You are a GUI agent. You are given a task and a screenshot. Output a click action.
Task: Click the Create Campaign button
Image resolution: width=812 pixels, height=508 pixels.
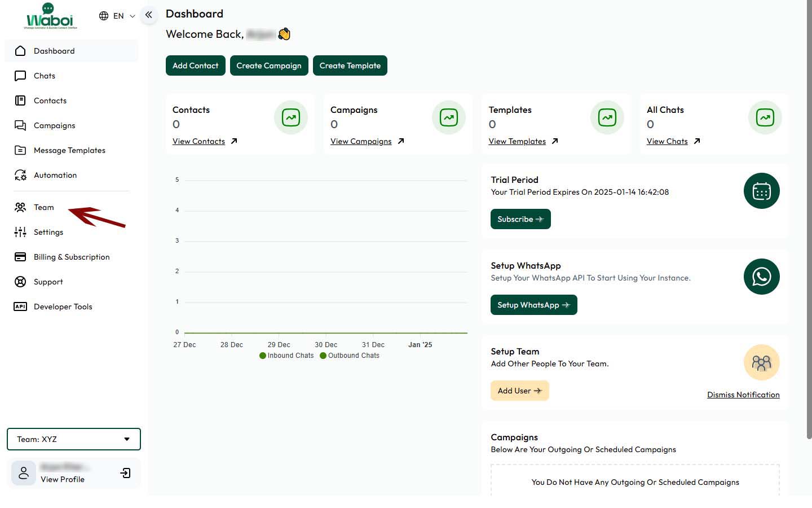pyautogui.click(x=269, y=65)
